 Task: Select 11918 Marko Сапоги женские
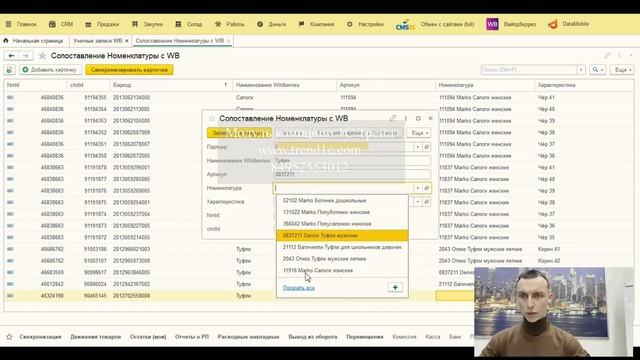point(342,270)
